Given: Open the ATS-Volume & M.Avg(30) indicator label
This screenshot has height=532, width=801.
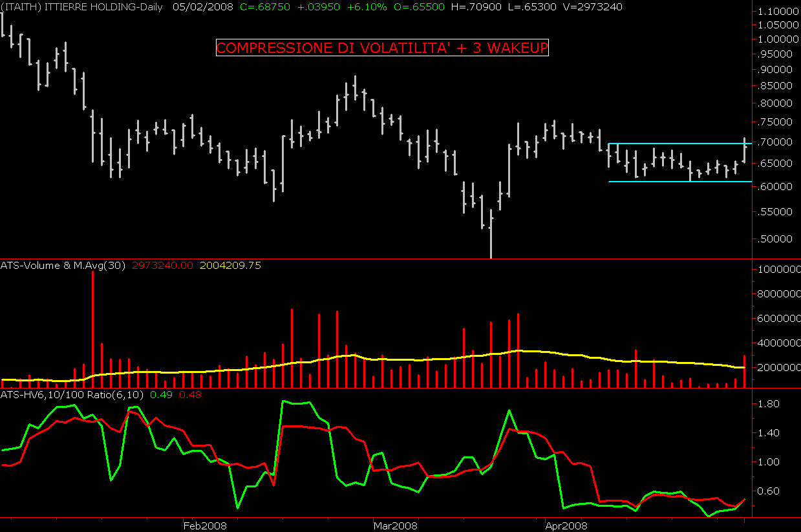Looking at the screenshot, I should click(x=63, y=265).
